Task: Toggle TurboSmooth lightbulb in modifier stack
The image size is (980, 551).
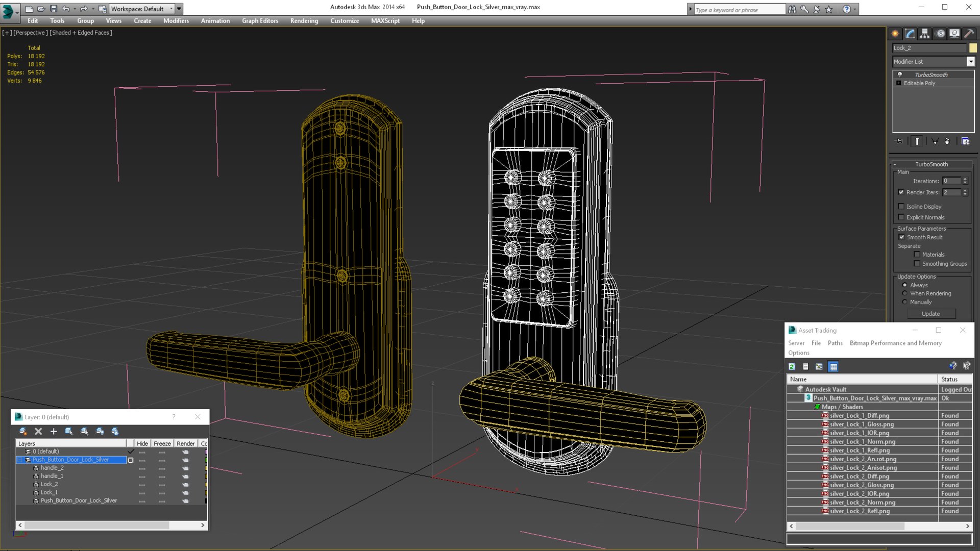Action: [x=900, y=74]
